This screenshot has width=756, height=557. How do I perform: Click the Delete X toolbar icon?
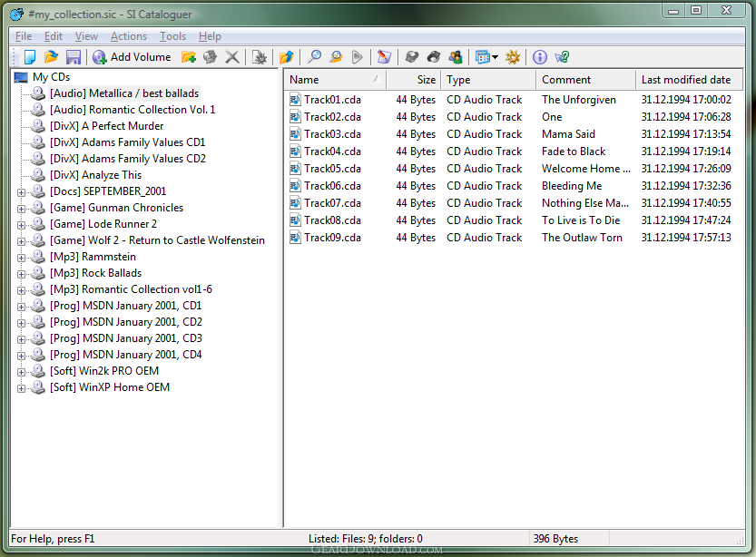(232, 57)
